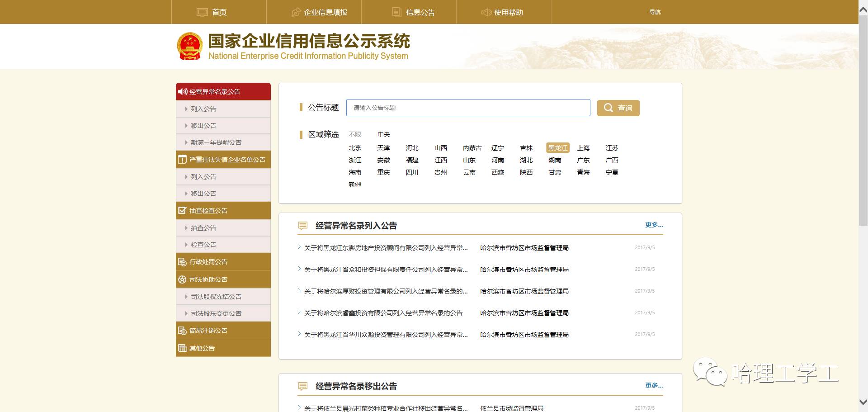
Task: Expand 移出公告 under 严重违法失信企业名单公告
Action: click(x=223, y=194)
